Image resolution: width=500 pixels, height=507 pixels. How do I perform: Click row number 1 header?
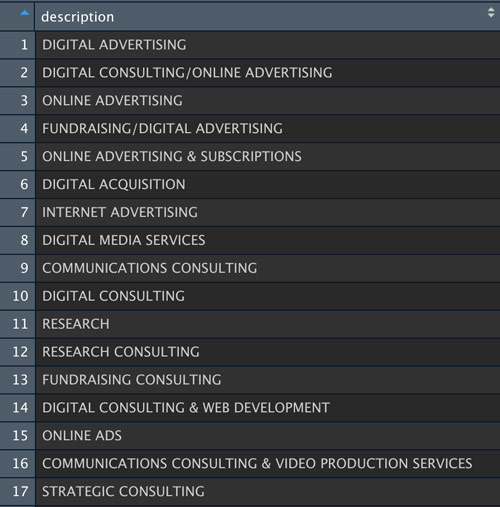(x=17, y=45)
